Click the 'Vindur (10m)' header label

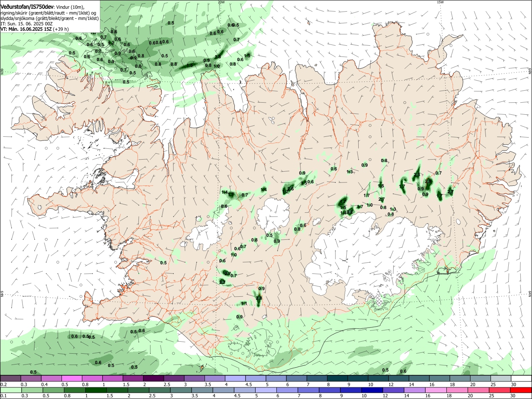(x=69, y=7)
